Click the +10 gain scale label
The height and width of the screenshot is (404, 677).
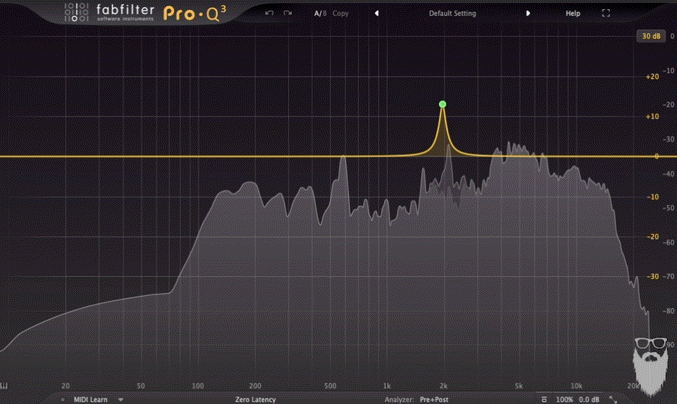(x=652, y=117)
